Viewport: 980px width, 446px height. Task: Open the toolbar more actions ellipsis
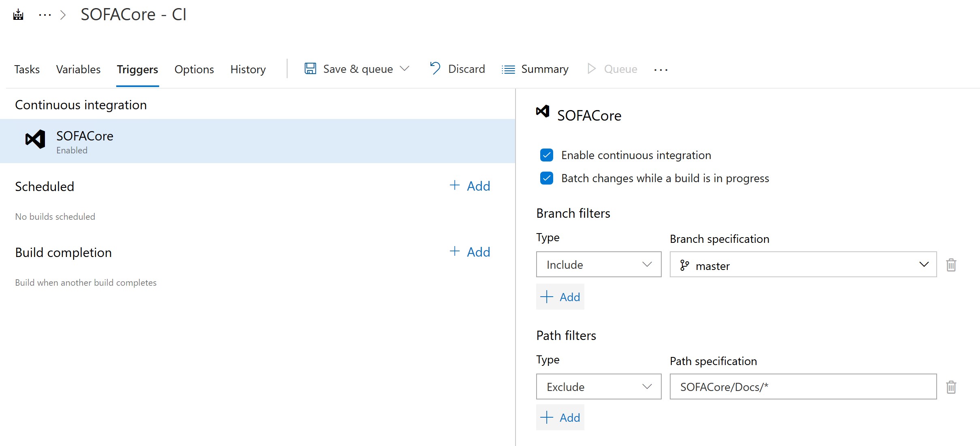click(660, 70)
